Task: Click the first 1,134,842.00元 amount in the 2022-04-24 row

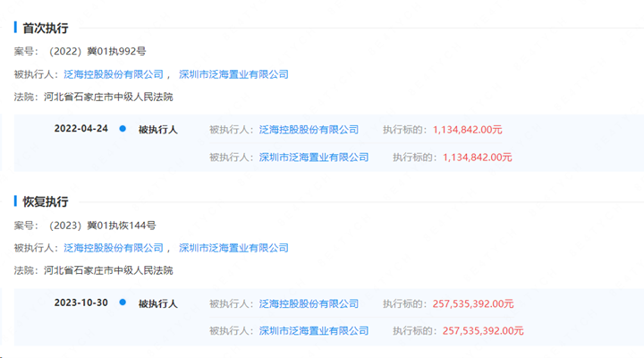Action: click(467, 130)
